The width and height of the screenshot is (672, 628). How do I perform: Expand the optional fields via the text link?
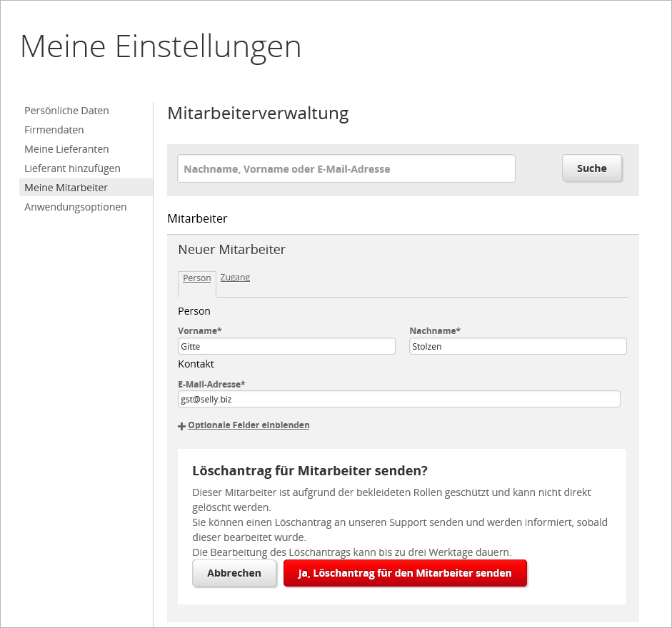click(x=249, y=425)
